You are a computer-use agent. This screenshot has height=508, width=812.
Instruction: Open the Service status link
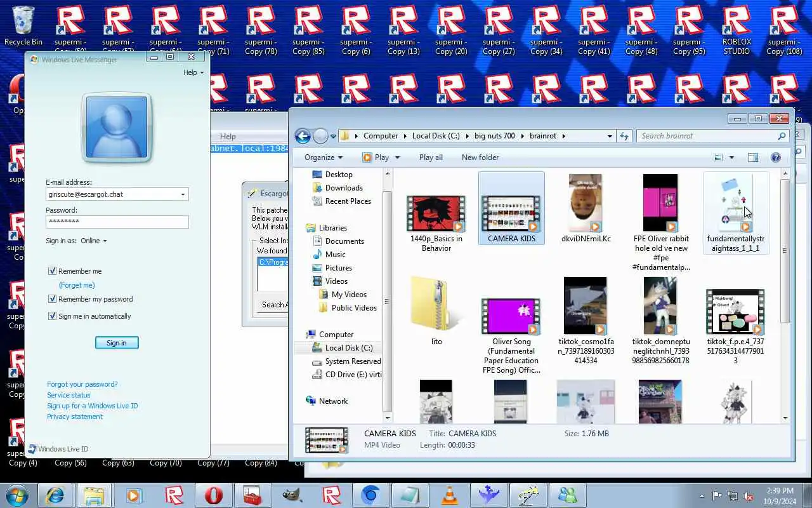[x=69, y=395]
